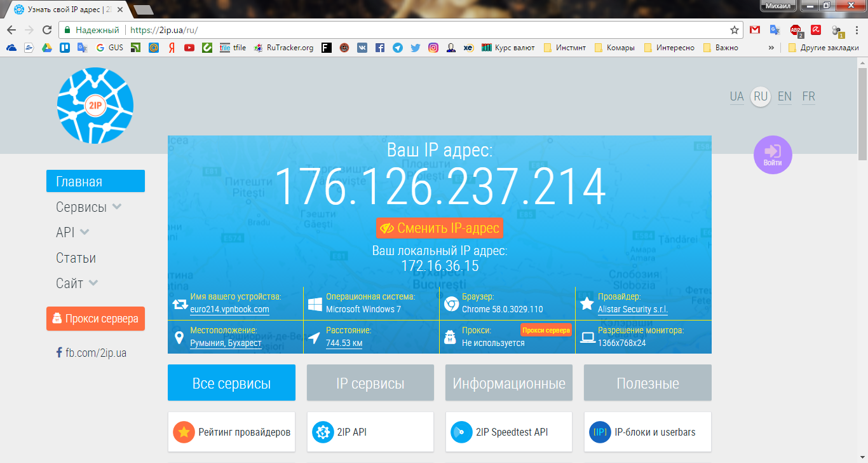Reload the page with the refresh icon
Viewport: 868px width, 463px height.
coord(46,30)
